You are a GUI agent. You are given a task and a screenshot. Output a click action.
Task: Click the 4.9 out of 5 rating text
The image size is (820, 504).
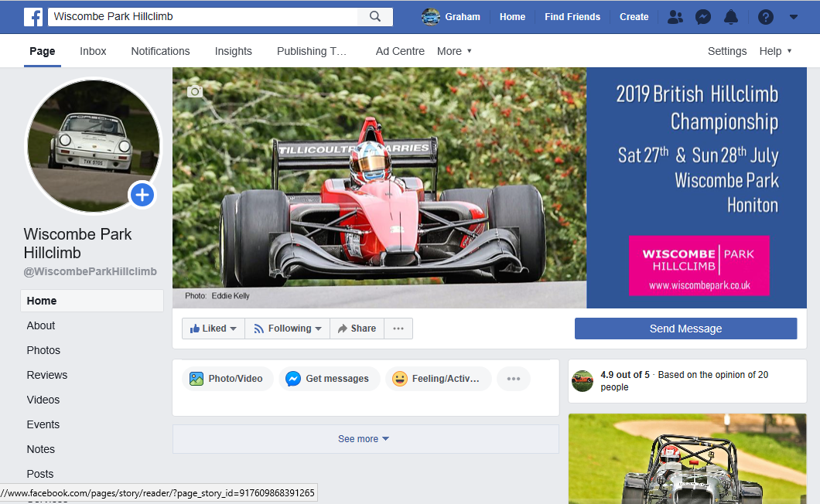click(x=625, y=375)
